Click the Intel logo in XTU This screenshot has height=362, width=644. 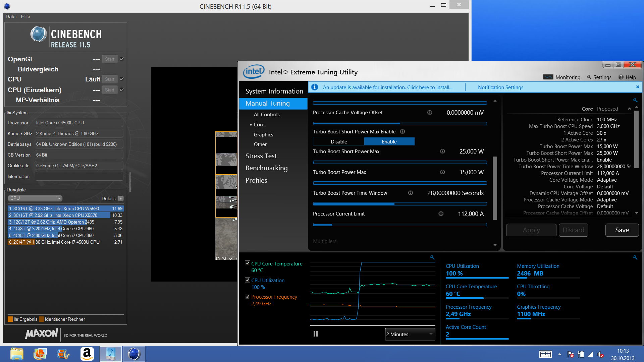[254, 71]
